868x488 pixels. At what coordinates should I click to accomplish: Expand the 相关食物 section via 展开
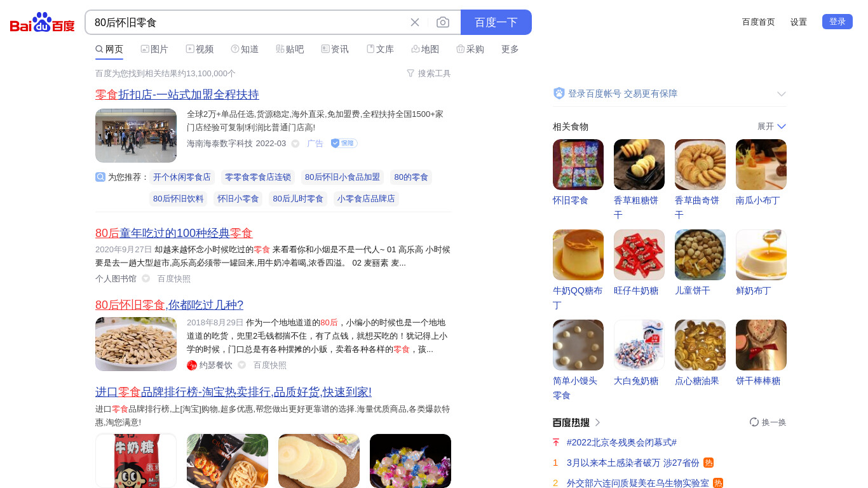772,126
